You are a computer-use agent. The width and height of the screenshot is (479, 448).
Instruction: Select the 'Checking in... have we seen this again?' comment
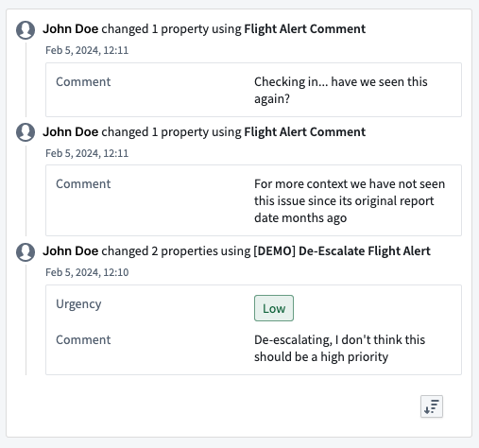341,90
